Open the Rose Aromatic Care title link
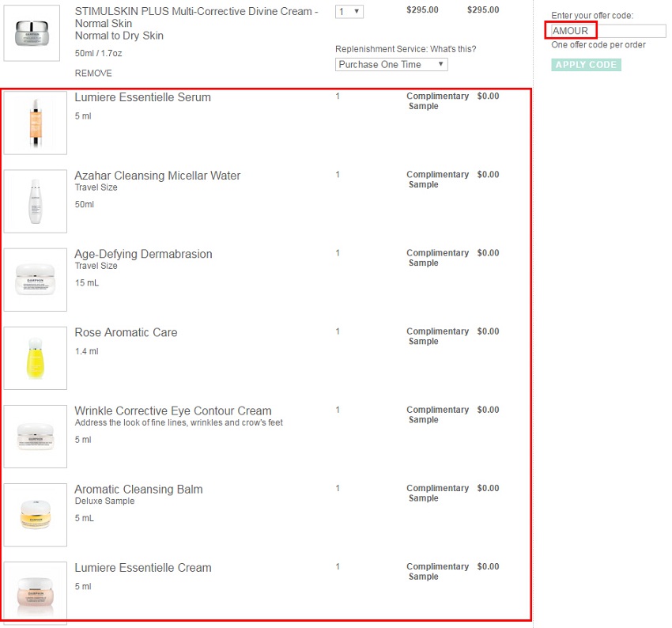The image size is (672, 628). click(x=126, y=333)
